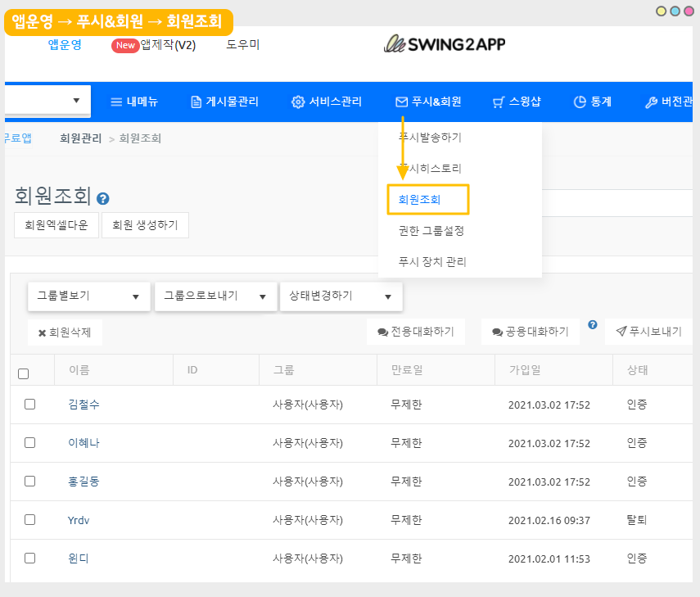Open 서비스관리 gear menu
This screenshot has height=597, width=700.
[327, 102]
